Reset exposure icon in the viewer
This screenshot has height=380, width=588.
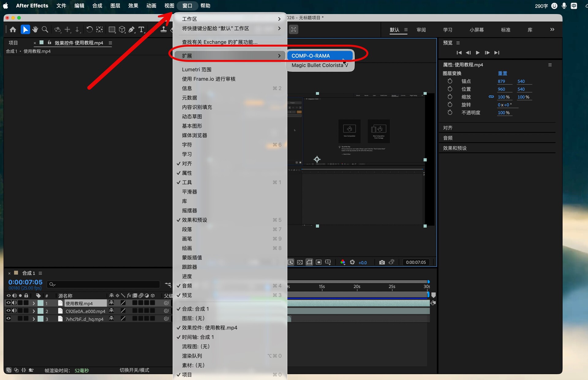[352, 262]
